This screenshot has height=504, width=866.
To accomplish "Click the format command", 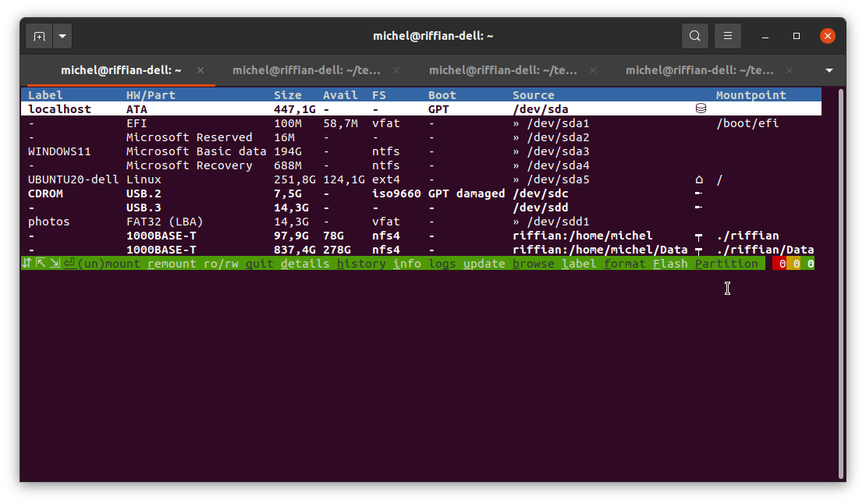I will tap(625, 264).
